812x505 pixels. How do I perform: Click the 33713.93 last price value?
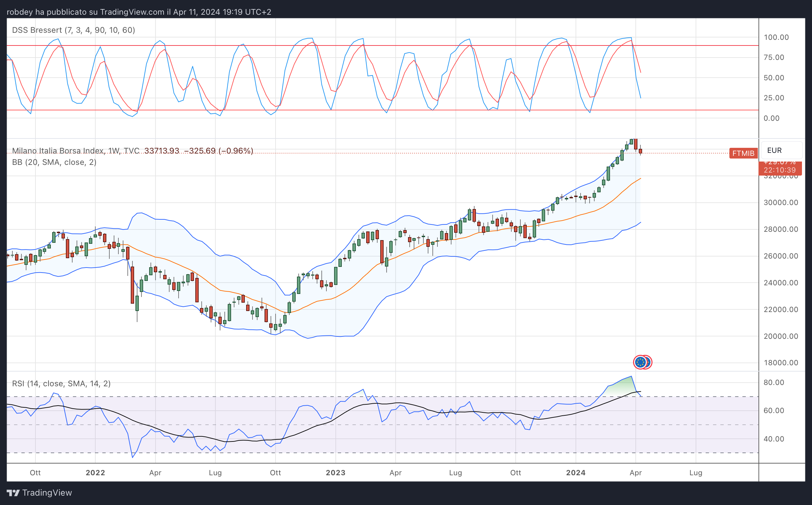pos(162,151)
